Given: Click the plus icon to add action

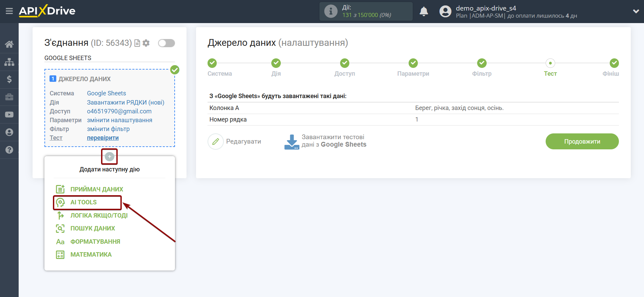Looking at the screenshot, I should pyautogui.click(x=109, y=156).
